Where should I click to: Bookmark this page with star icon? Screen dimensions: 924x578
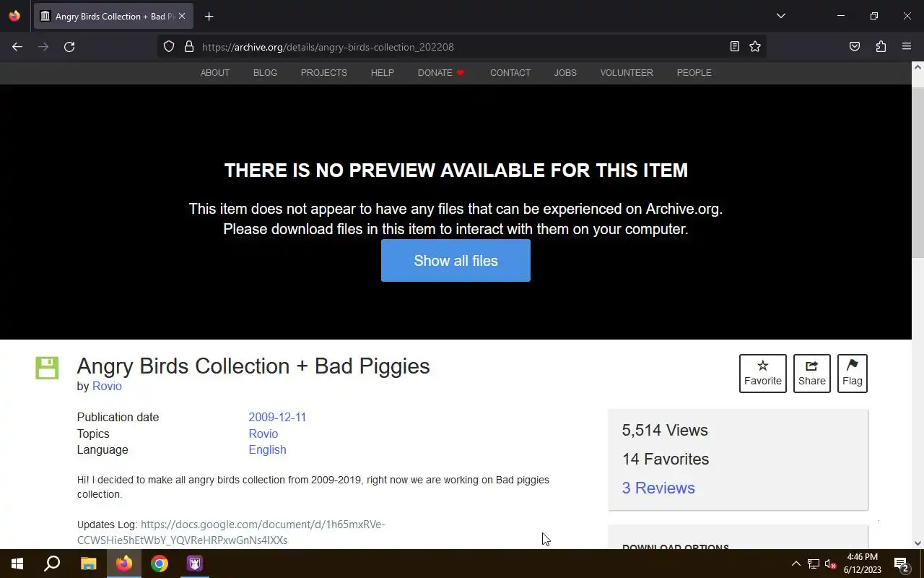(x=755, y=47)
